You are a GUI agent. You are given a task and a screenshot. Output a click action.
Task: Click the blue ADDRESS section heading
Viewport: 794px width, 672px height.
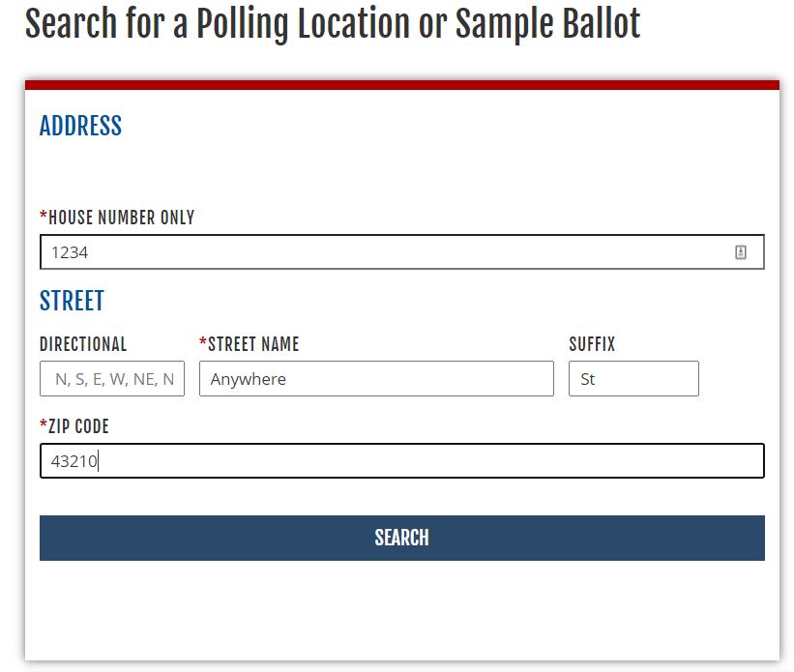click(x=80, y=126)
